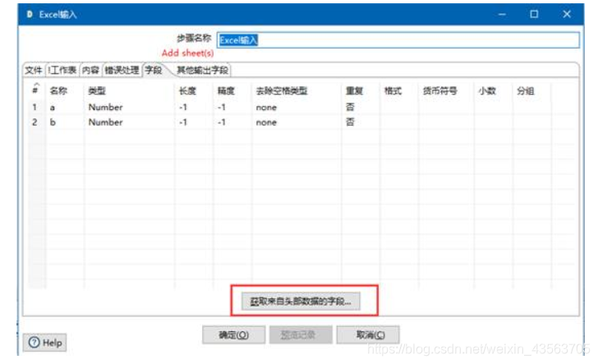
Task: Select row number 1 in the table
Action: point(34,107)
